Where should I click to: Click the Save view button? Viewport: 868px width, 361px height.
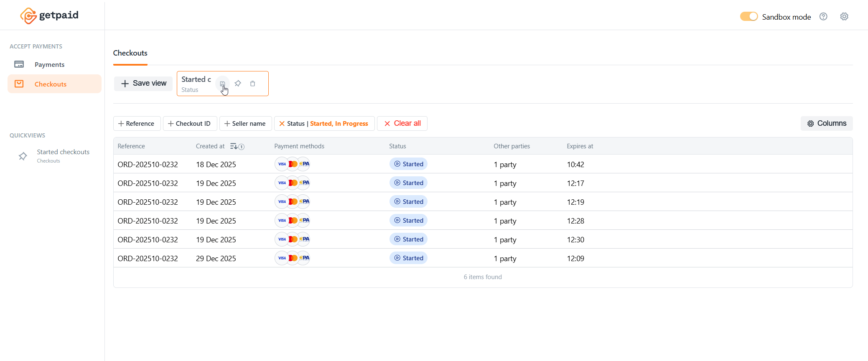coord(143,83)
